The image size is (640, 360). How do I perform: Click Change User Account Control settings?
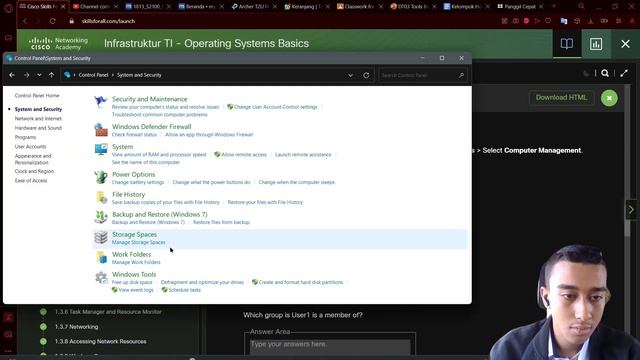point(276,107)
